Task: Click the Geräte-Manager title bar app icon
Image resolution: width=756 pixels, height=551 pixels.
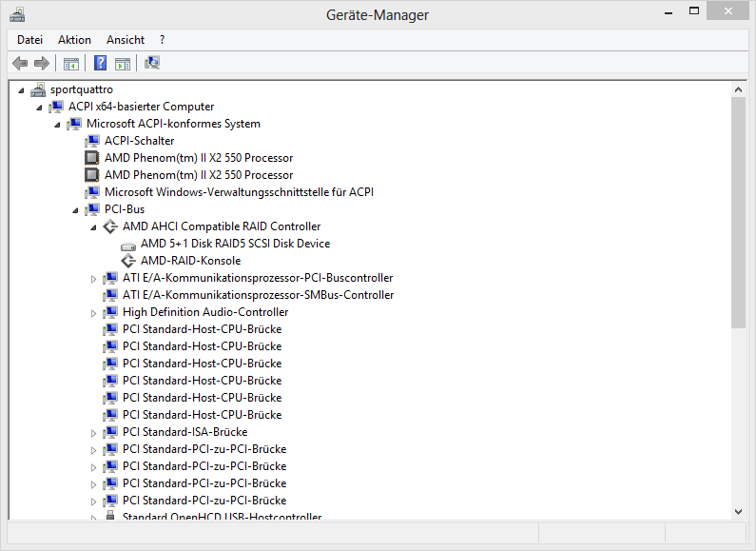Action: [x=17, y=15]
